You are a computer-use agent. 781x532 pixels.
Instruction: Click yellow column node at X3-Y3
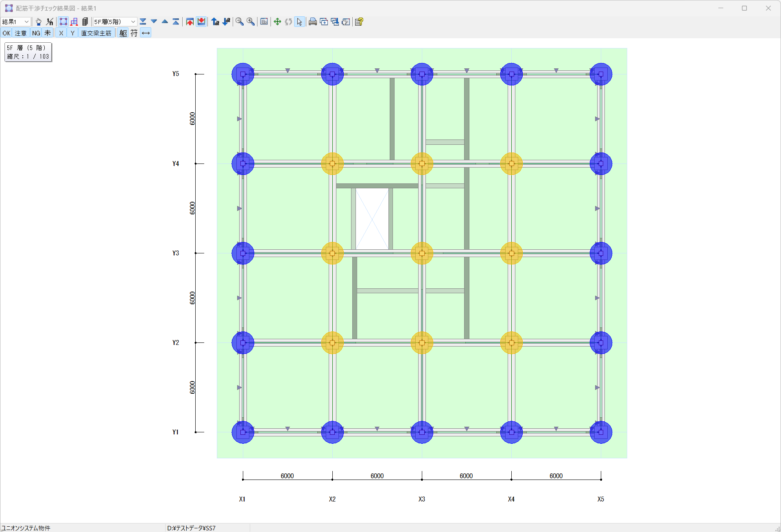pyautogui.click(x=422, y=253)
